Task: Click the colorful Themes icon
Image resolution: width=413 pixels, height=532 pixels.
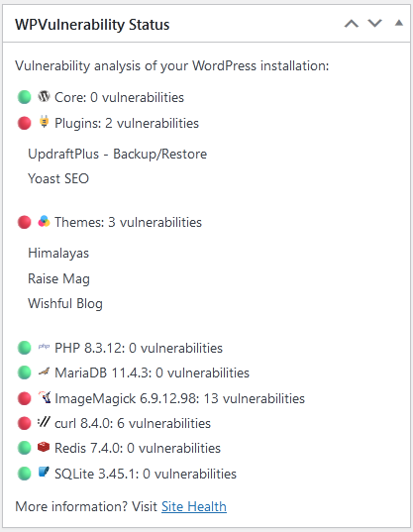Action: (44, 222)
